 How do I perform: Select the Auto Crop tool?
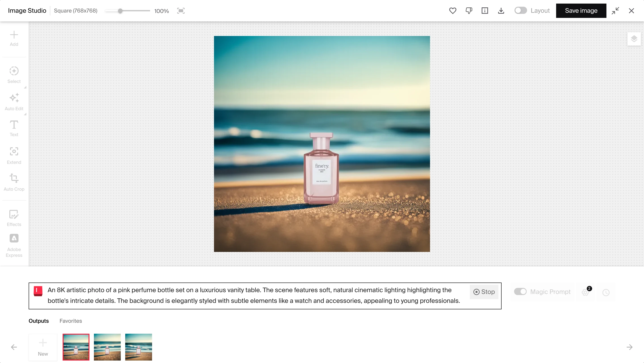14,183
